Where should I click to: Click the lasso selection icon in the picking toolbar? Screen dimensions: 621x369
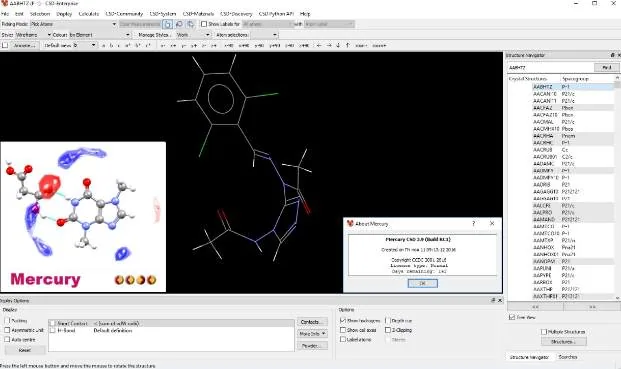pos(179,25)
